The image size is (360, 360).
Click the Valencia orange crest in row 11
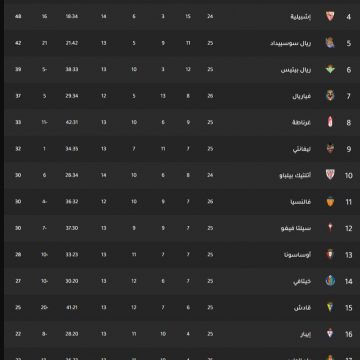330,201
